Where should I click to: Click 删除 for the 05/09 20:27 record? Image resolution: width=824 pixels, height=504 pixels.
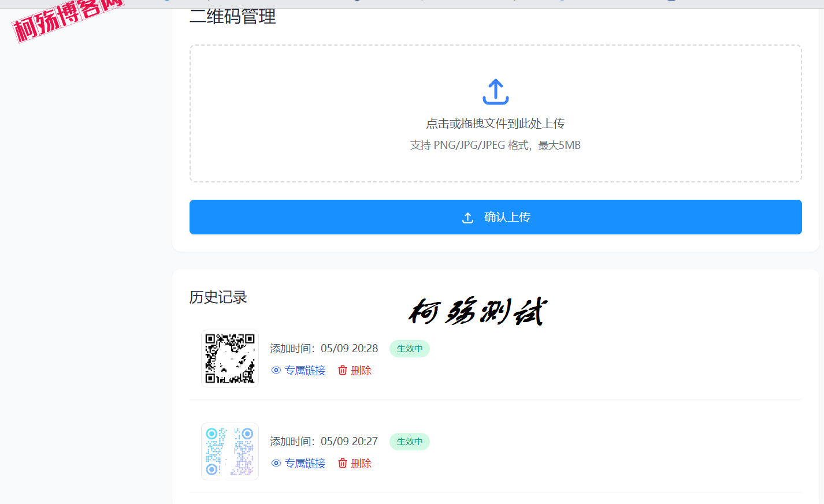coord(355,464)
